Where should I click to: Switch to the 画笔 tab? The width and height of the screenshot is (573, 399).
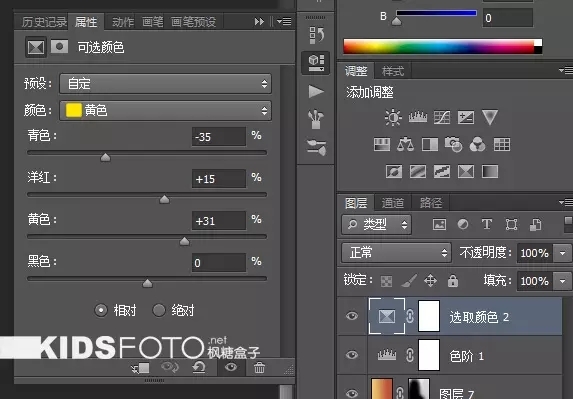point(152,22)
